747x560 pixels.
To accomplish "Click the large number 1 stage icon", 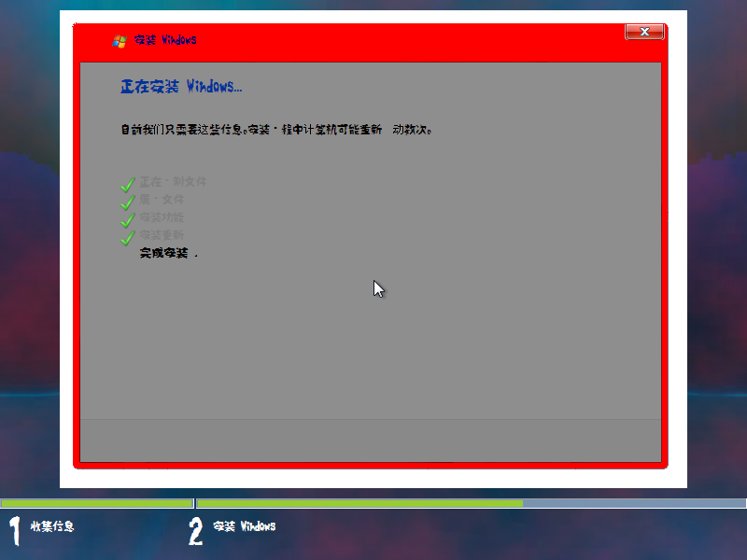I will [x=14, y=529].
